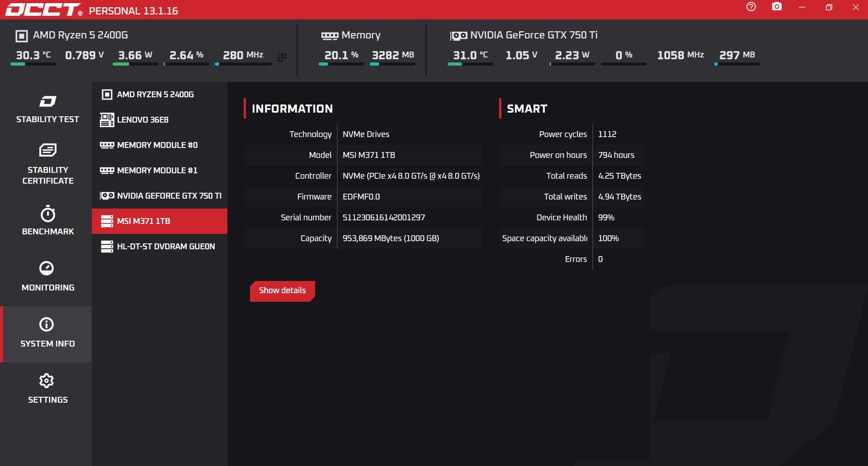Viewport: 868px width, 466px height.
Task: Click the GPU clock 1058 MHz reading
Action: point(680,55)
